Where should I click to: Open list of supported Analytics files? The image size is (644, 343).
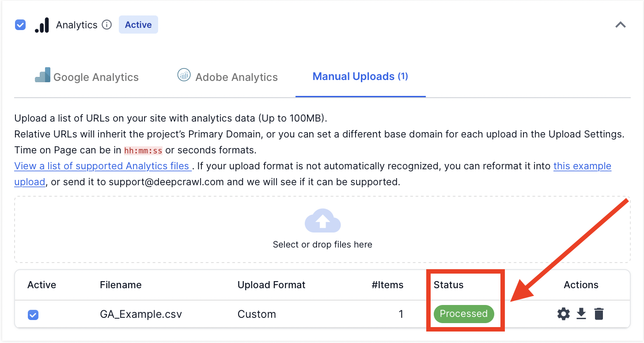pos(102,166)
